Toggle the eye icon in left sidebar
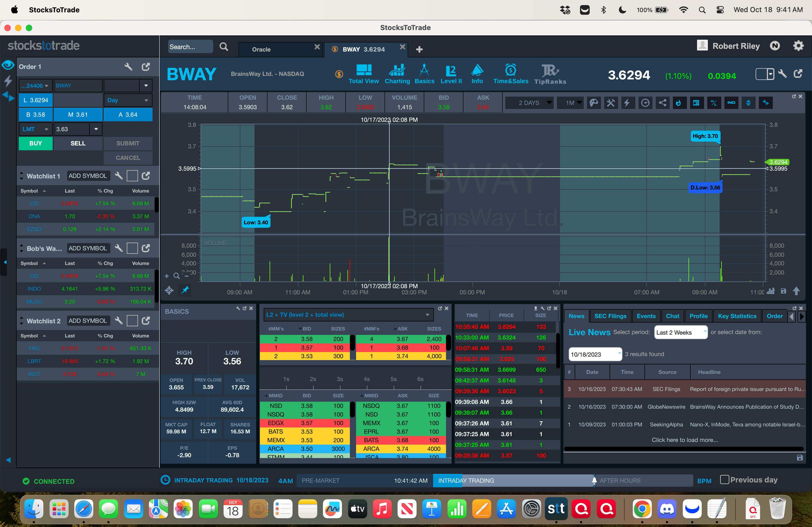 pos(8,65)
